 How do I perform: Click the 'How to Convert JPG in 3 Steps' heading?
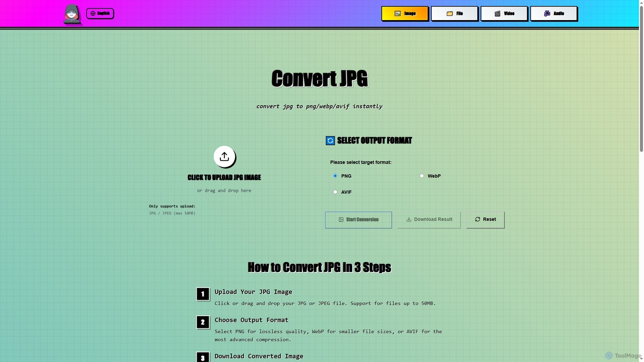click(319, 267)
